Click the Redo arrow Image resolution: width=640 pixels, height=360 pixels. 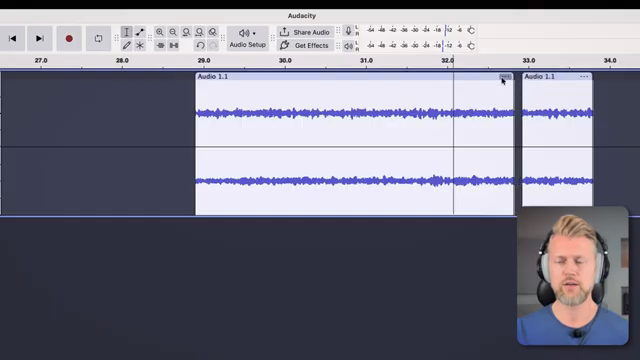pos(213,45)
